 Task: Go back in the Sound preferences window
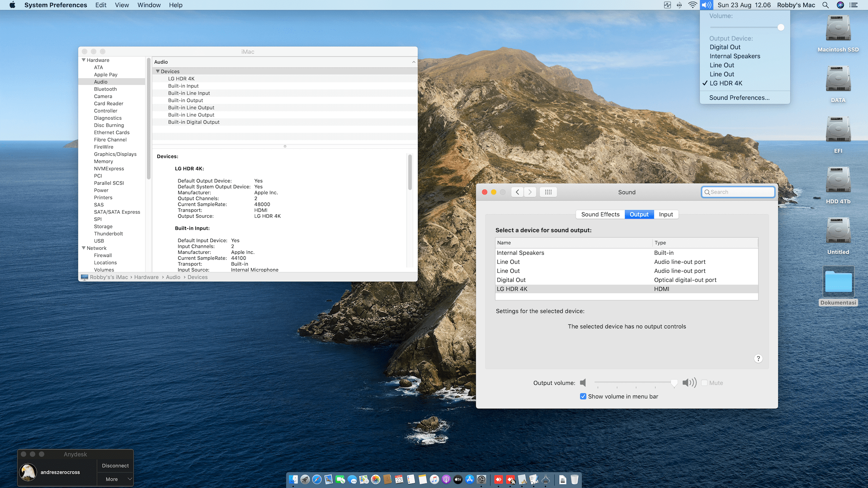point(518,192)
